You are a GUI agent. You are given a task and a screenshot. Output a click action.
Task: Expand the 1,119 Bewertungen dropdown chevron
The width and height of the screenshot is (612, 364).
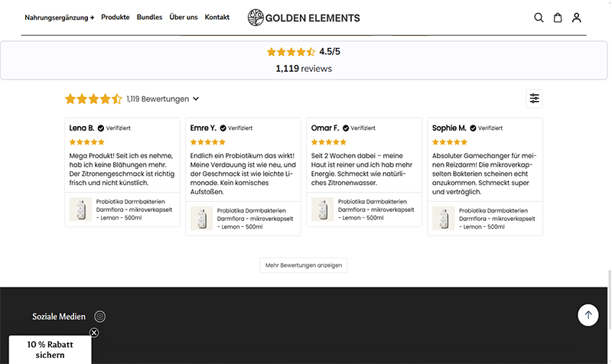[x=196, y=99]
